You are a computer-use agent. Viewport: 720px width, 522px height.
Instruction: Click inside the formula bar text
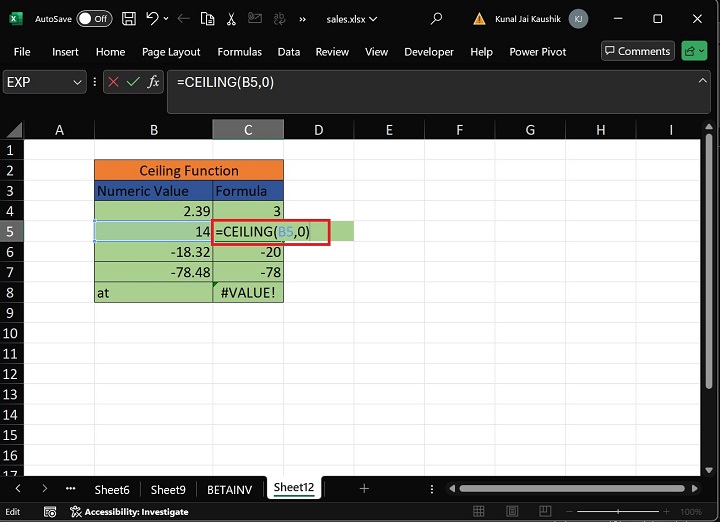pos(225,82)
